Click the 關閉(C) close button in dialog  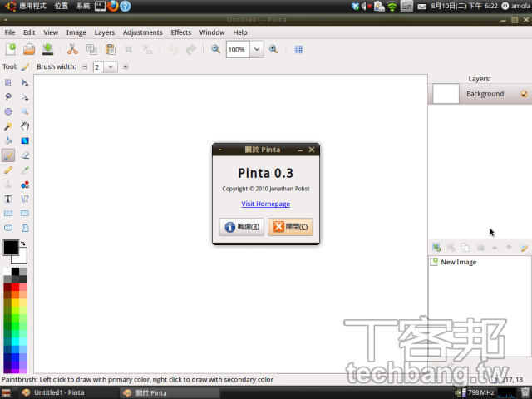tap(290, 227)
